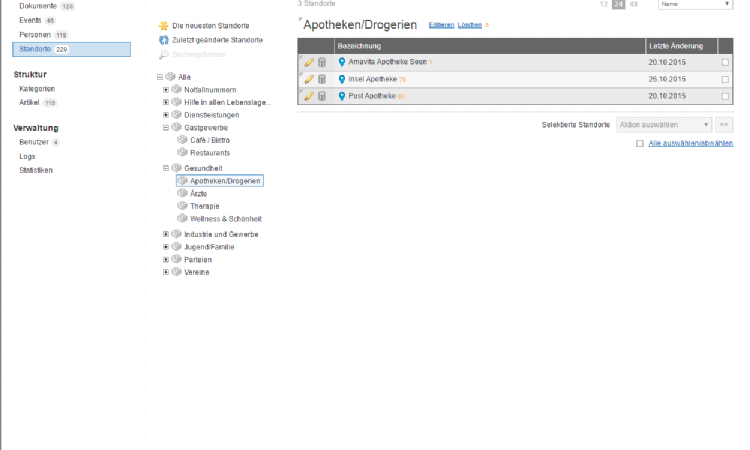The image size is (750, 450).
Task: Click the Editieren link
Action: click(x=440, y=24)
